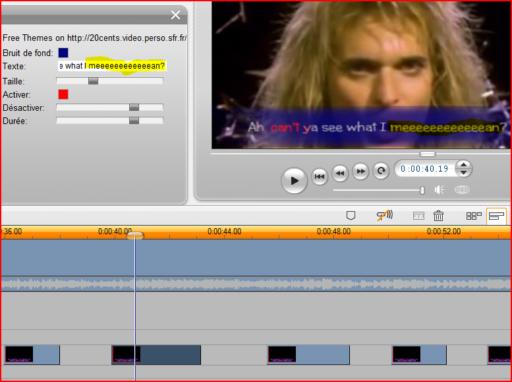Increase timecode with the up stepper arrow
Image resolution: width=512 pixels, height=382 pixels.
pyautogui.click(x=463, y=164)
